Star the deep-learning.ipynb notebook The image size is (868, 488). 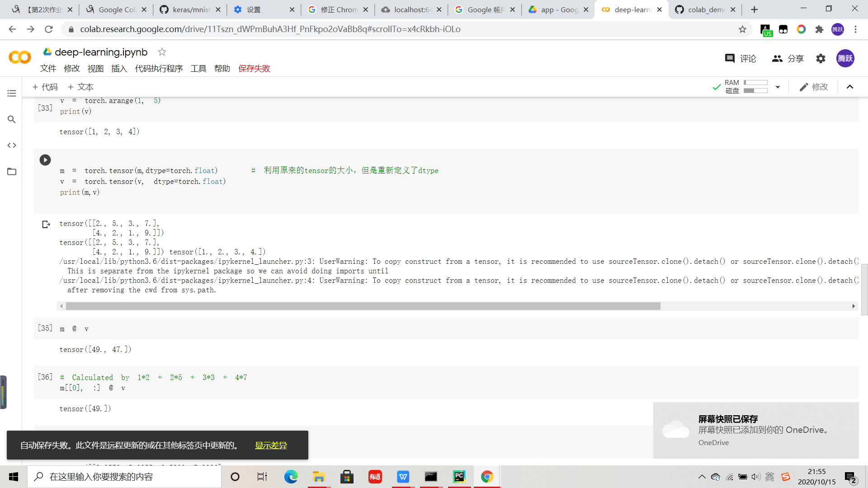162,52
